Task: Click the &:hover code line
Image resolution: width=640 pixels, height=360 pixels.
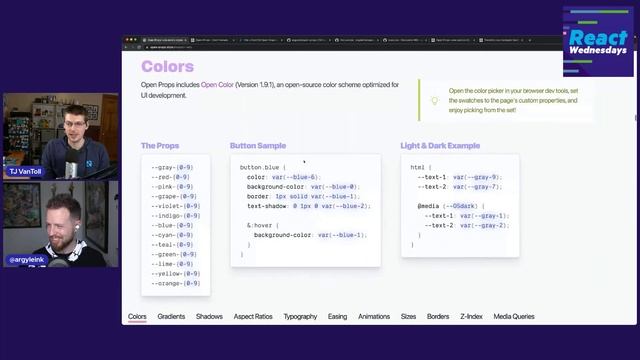Action: (x=263, y=225)
